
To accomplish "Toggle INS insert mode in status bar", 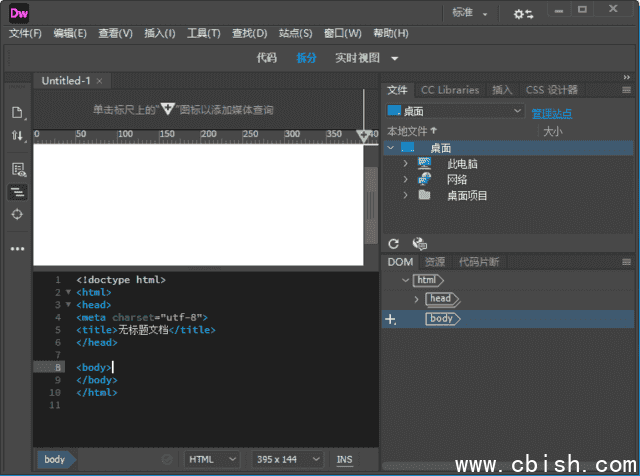I will pyautogui.click(x=344, y=460).
